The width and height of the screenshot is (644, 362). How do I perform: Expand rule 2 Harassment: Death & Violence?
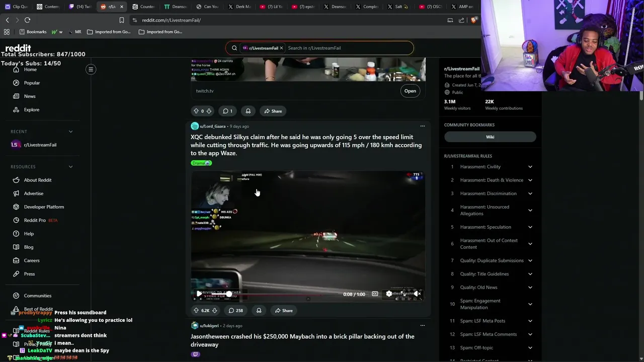point(530,180)
